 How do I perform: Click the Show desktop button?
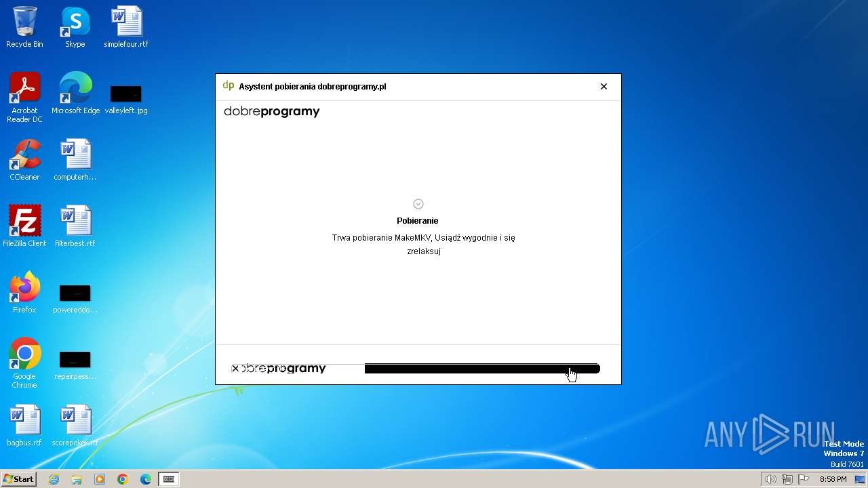pyautogui.click(x=860, y=479)
